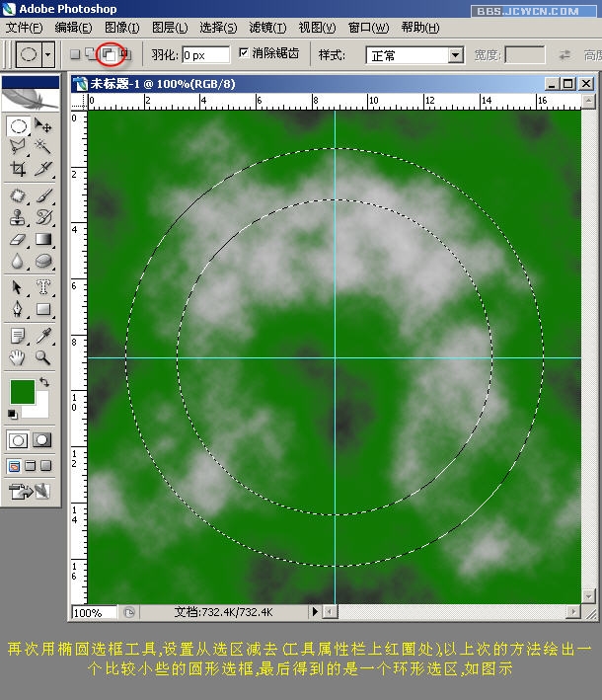Click the foreground green color swatch
This screenshot has height=700, width=602.
click(23, 392)
